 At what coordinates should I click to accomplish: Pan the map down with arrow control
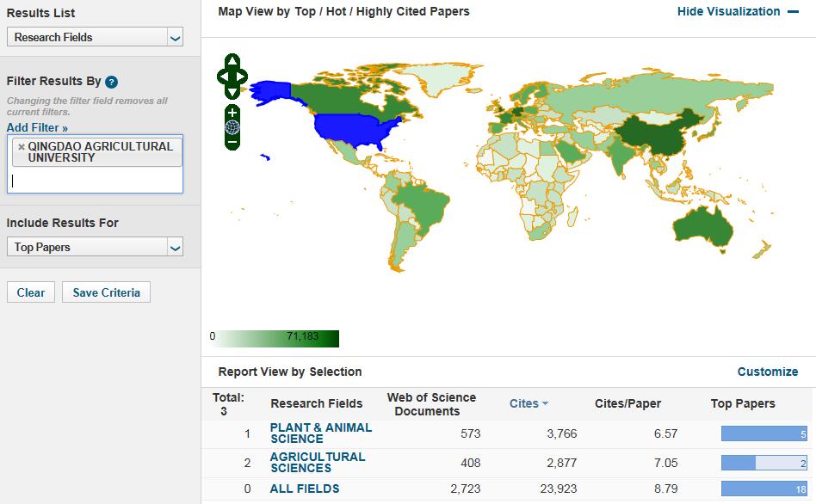pos(232,92)
